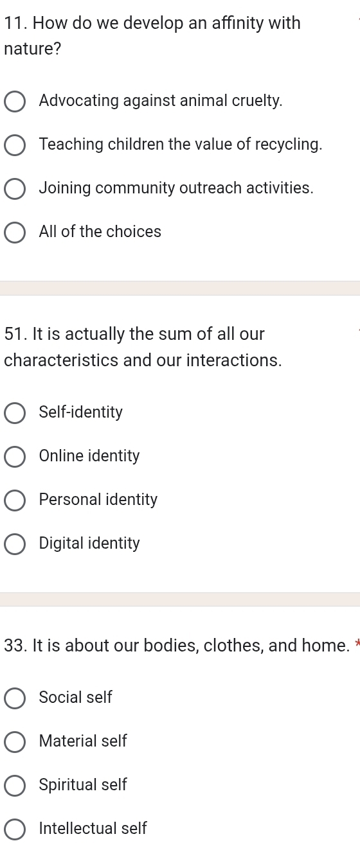This screenshot has height=868, width=360.
Task: Choose the 'Material self' option
Action: [15, 742]
